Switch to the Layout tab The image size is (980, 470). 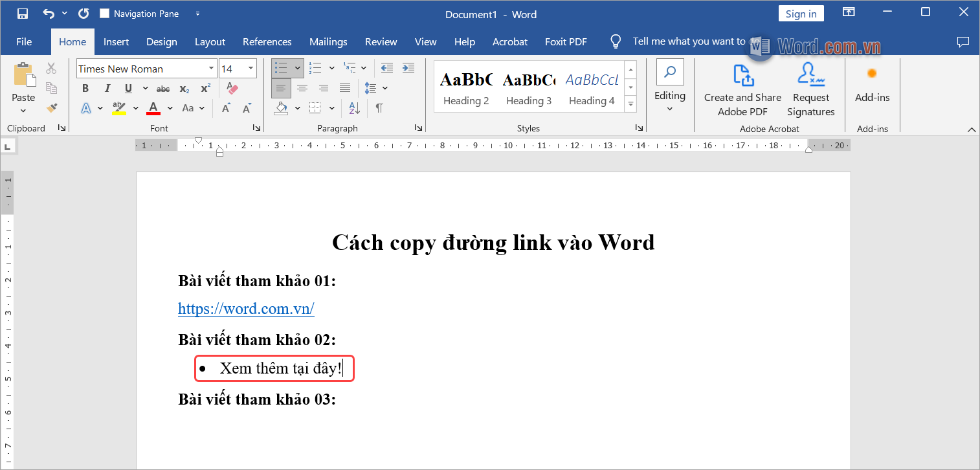210,41
